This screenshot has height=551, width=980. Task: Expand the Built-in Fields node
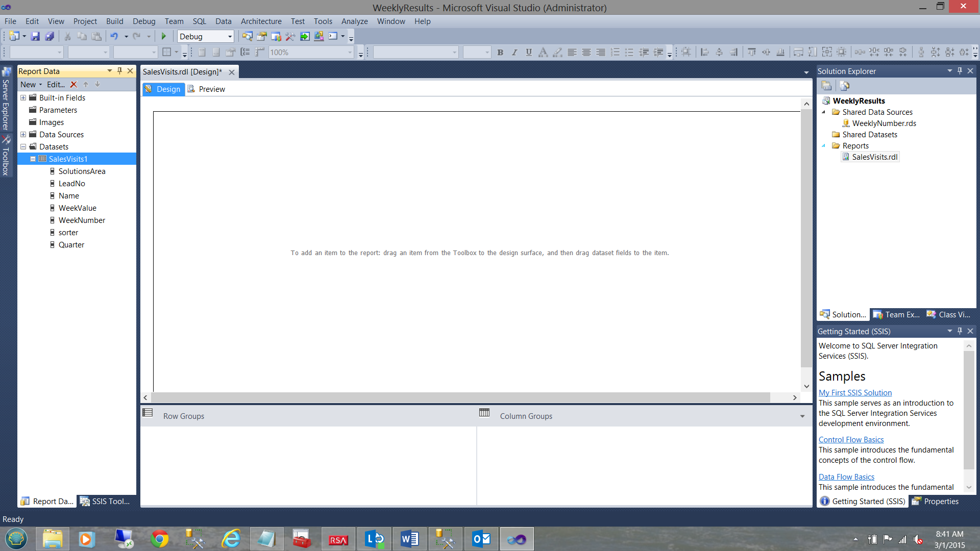(23, 97)
